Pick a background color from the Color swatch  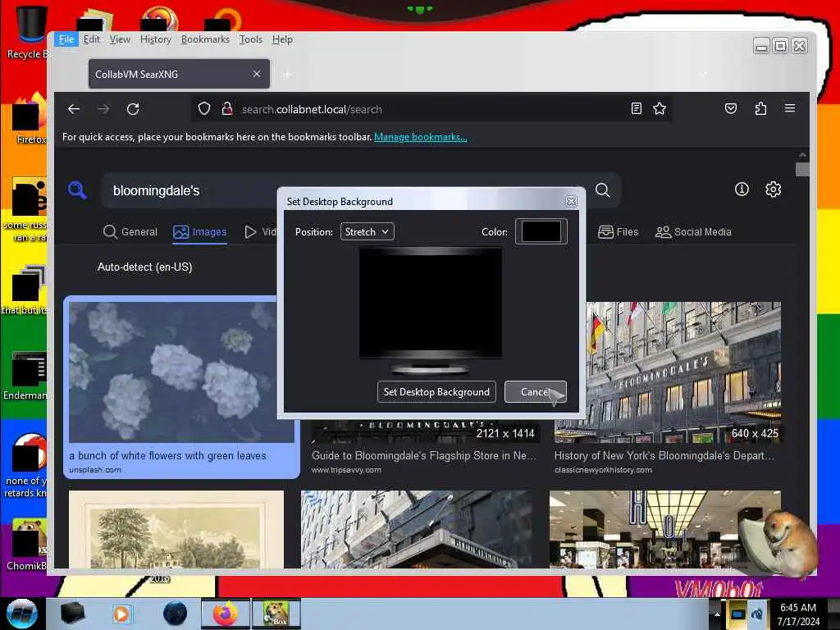pyautogui.click(x=541, y=231)
